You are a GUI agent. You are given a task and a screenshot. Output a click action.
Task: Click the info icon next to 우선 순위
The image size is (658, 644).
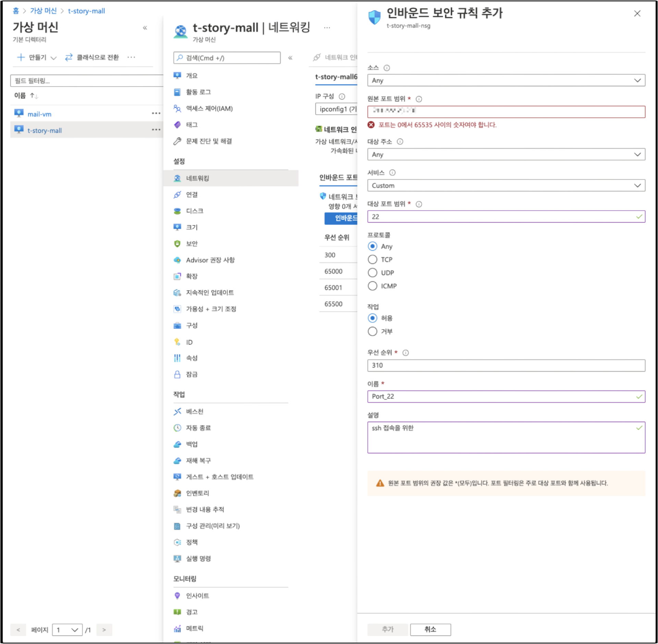[405, 353]
